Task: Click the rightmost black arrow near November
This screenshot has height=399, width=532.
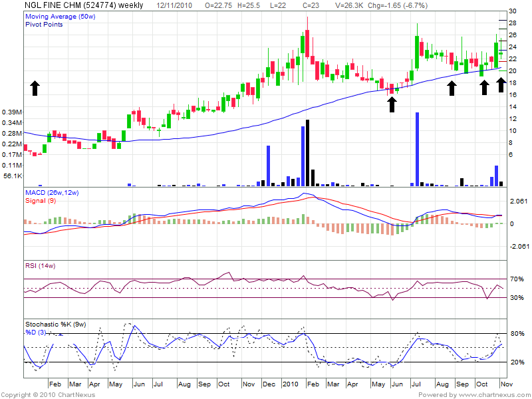Action: tap(501, 86)
